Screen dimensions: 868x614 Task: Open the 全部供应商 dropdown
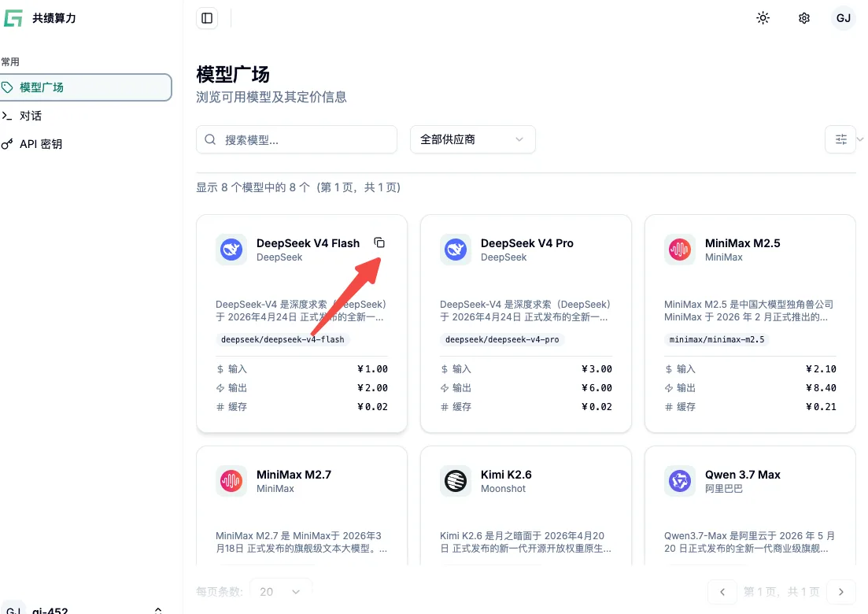(x=472, y=139)
